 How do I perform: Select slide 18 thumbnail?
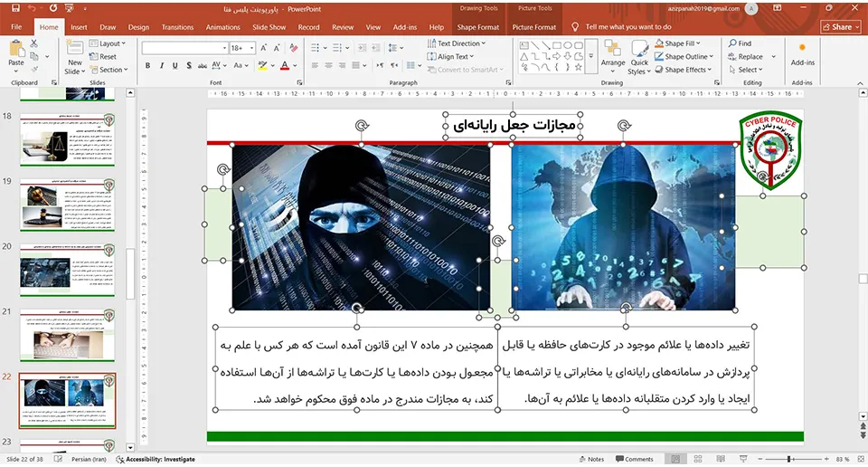coord(67,139)
